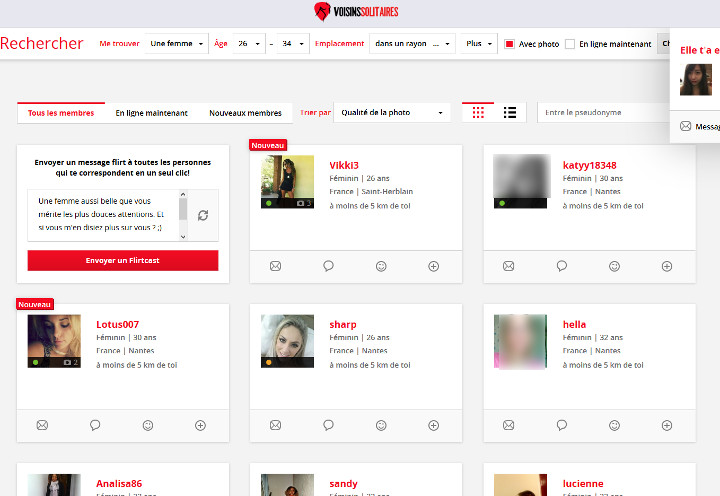Screen dimensions: 720x496
Task: Open the minimum age 26 dropdown
Action: click(249, 44)
